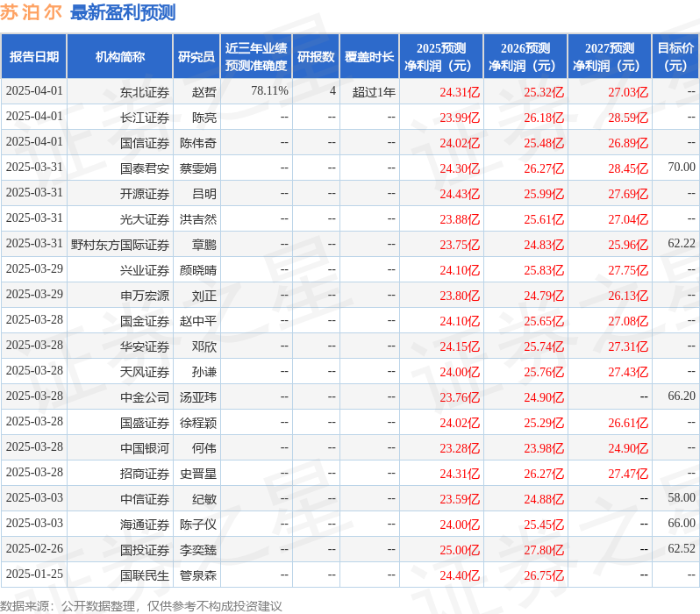
Task: Click target price 66.20
Action: click(x=682, y=396)
